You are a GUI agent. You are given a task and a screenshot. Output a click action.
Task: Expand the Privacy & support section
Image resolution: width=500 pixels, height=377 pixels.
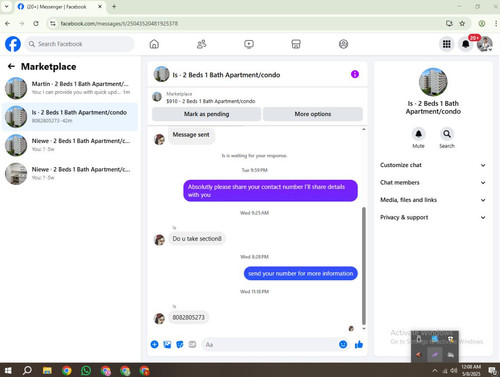coord(433,217)
